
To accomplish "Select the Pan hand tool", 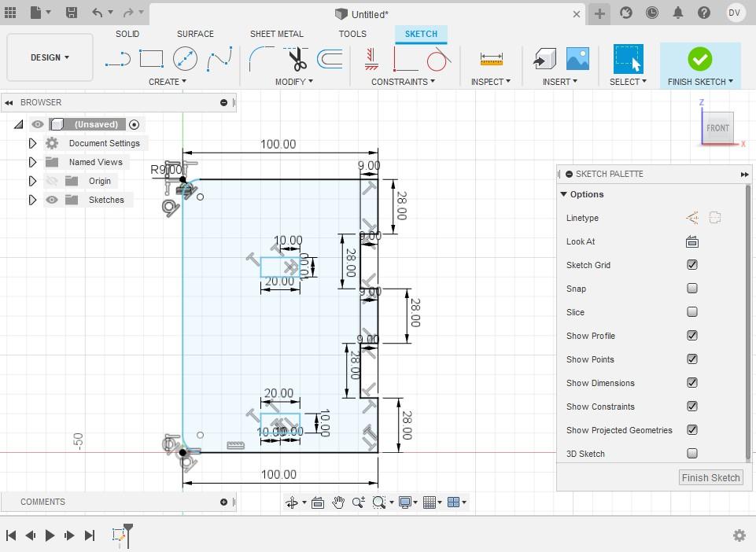I will pyautogui.click(x=338, y=502).
